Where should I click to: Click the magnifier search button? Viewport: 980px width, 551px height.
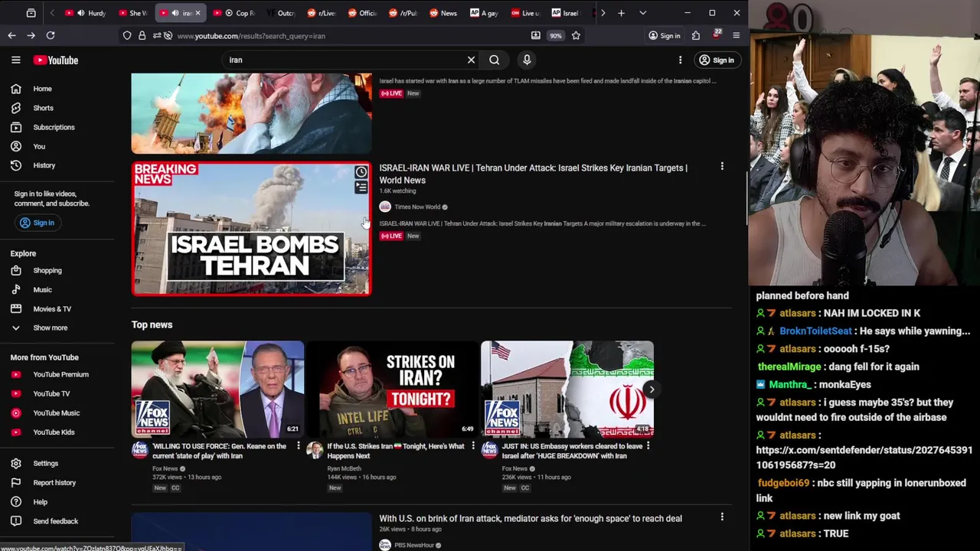[495, 60]
